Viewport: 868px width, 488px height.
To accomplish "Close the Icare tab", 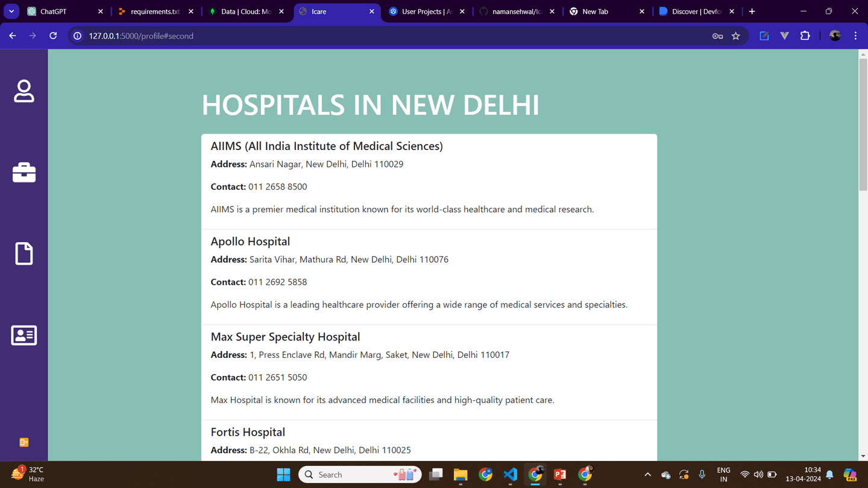I will point(371,11).
